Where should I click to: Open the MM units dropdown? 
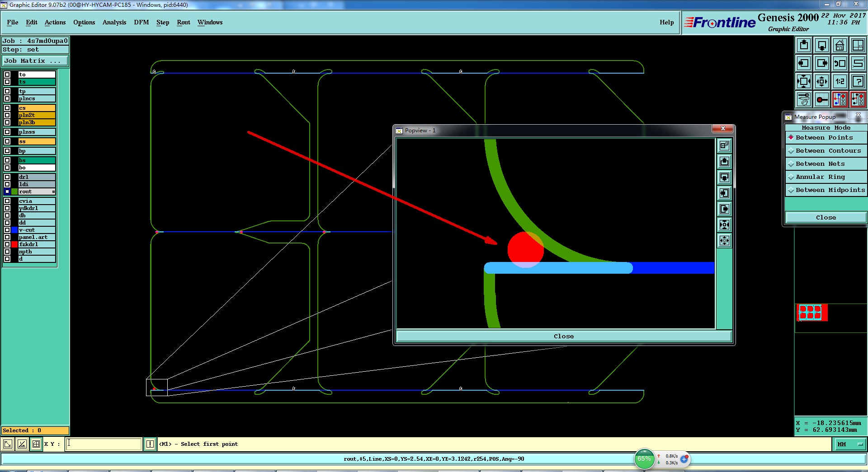(x=850, y=444)
